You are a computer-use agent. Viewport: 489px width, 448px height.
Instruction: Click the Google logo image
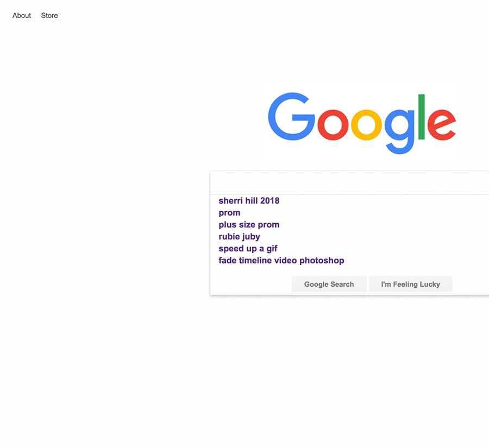(x=362, y=123)
